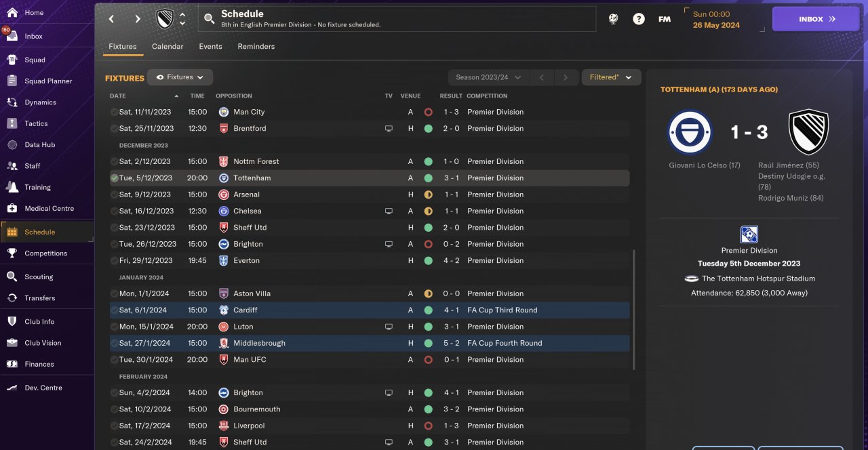Viewport: 868px width, 450px height.
Task: Switch to the Calendar tab
Action: coord(167,47)
